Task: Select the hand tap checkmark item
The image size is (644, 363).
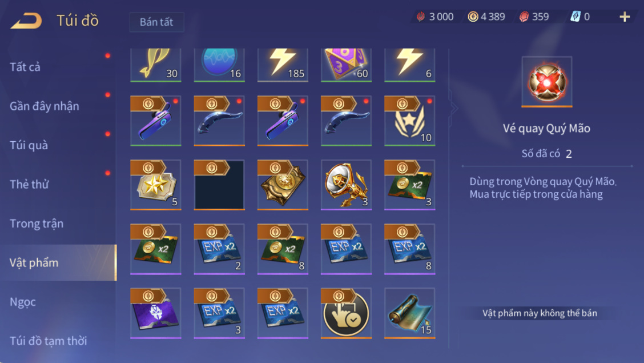Action: (x=346, y=313)
